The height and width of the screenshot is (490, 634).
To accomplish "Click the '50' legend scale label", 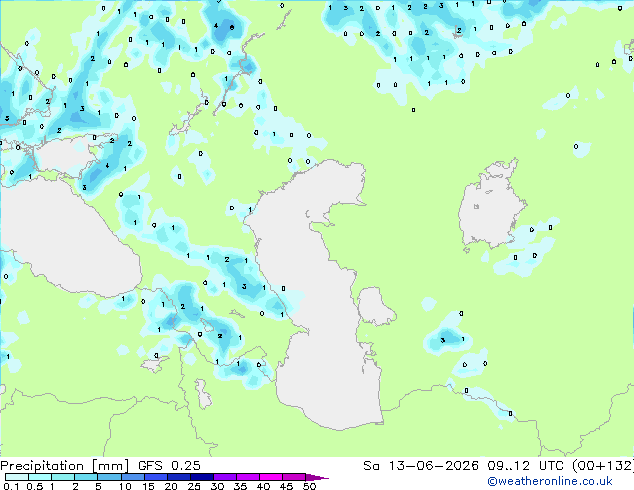I will click(309, 486).
